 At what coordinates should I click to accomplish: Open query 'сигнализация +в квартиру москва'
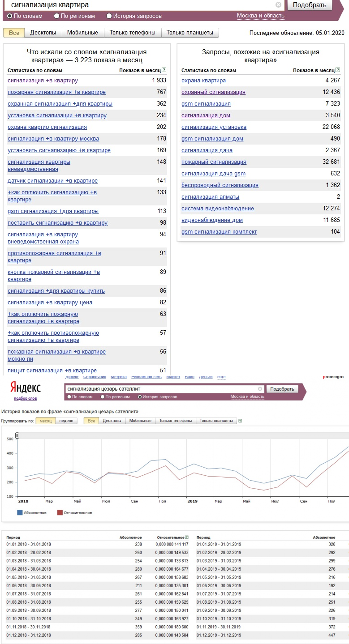[x=53, y=139]
